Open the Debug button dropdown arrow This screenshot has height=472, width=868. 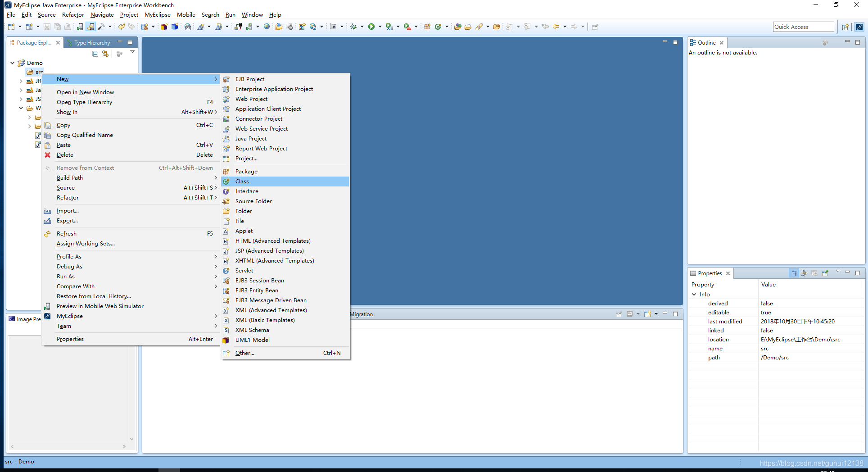pos(362,27)
